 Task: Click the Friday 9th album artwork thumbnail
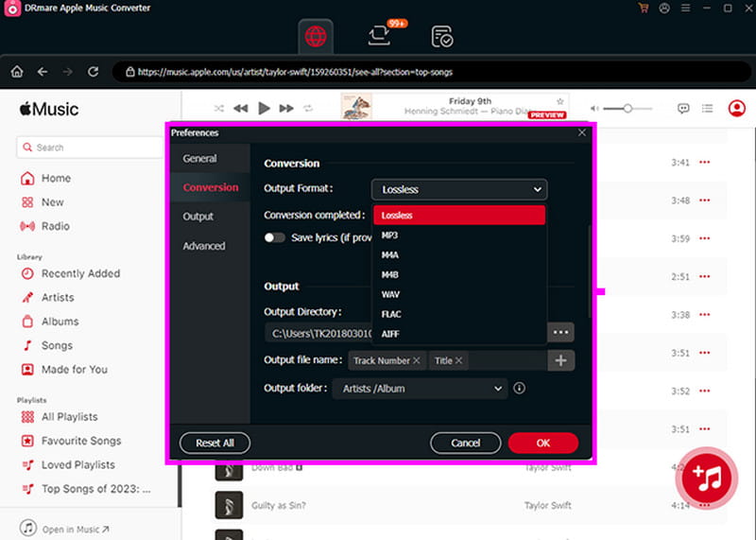[x=356, y=106]
